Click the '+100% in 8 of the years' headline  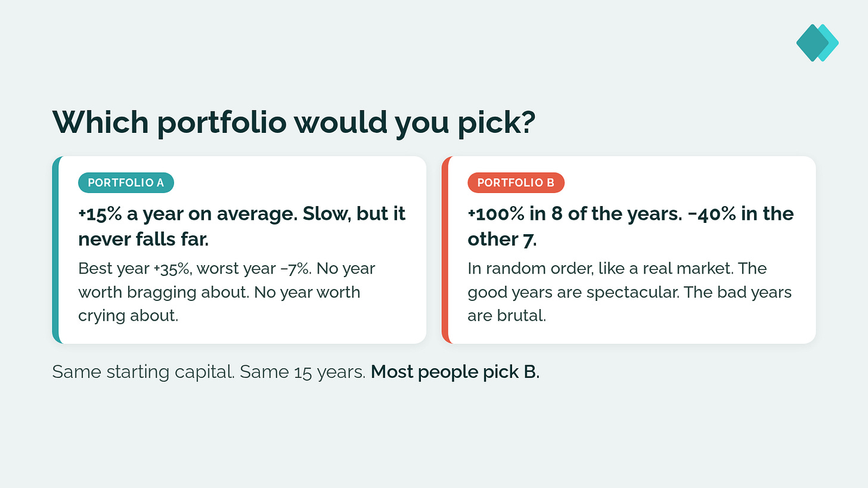(574, 213)
